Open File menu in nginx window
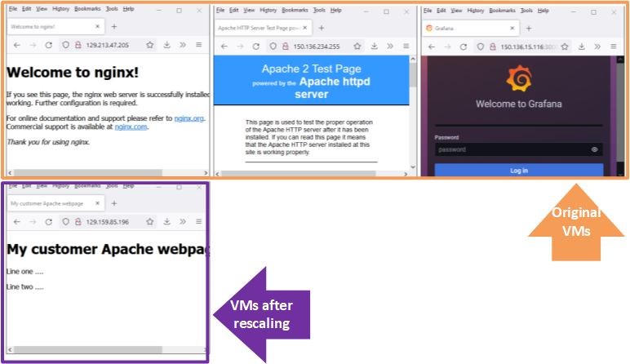Viewport: 630px width, 364px height. (13, 9)
